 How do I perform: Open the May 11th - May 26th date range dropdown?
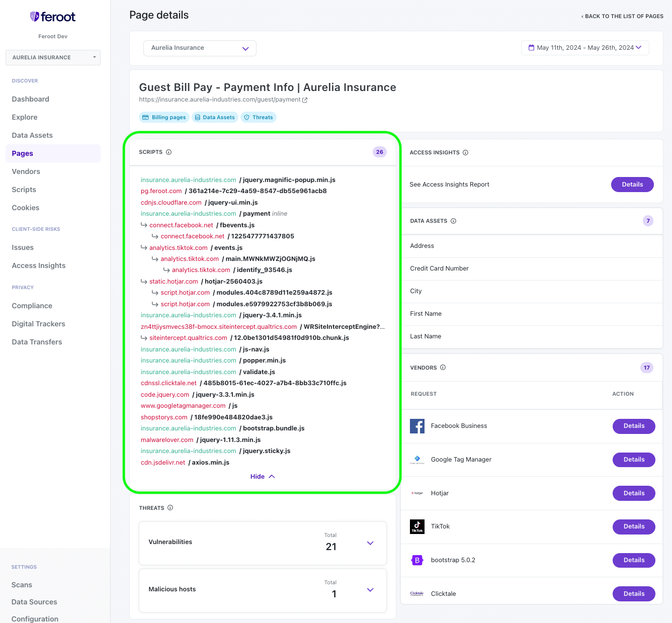(x=585, y=48)
